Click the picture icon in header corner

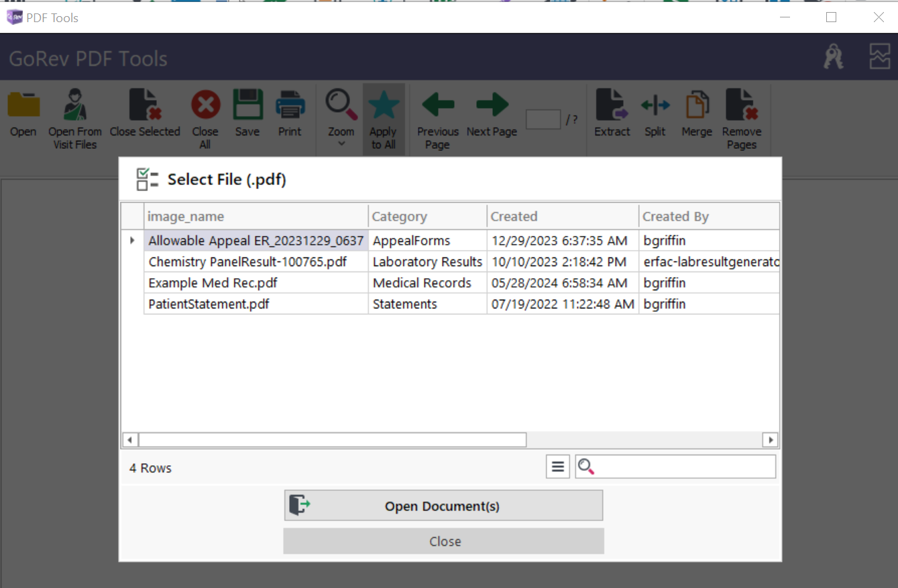point(879,57)
